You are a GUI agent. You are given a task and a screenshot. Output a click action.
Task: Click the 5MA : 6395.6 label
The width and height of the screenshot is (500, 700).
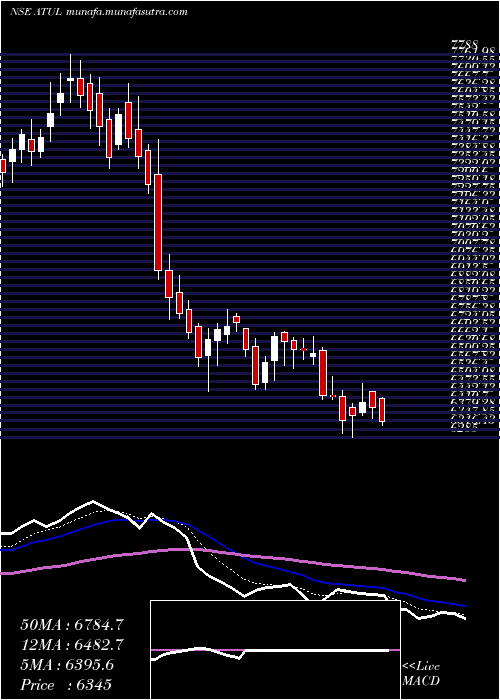[x=67, y=665]
